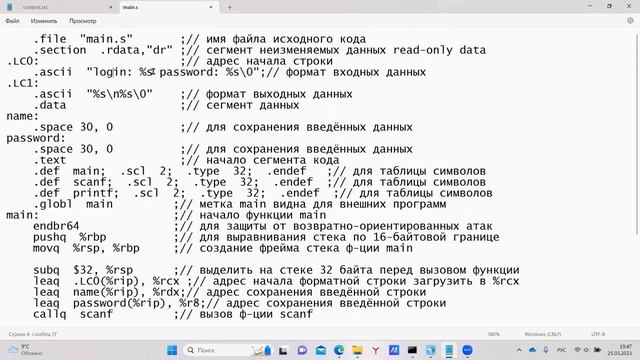Click the 100% zoom level in status bar
Viewport: 640px width, 360px height.
493,334
